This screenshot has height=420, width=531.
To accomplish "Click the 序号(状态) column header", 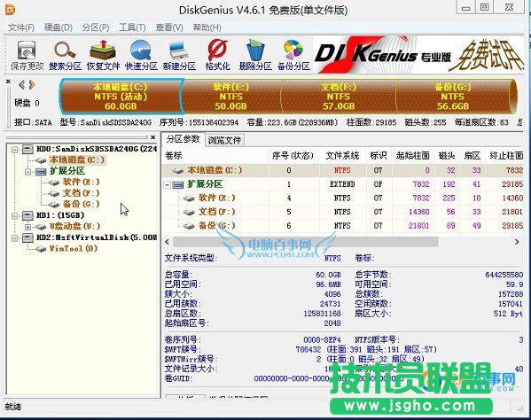I will 293,156.
